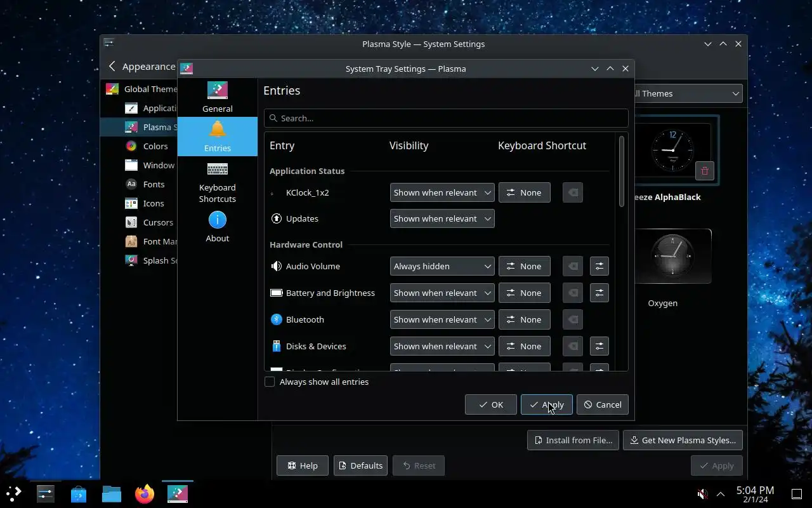
Task: Open the General settings page
Action: coord(218,97)
